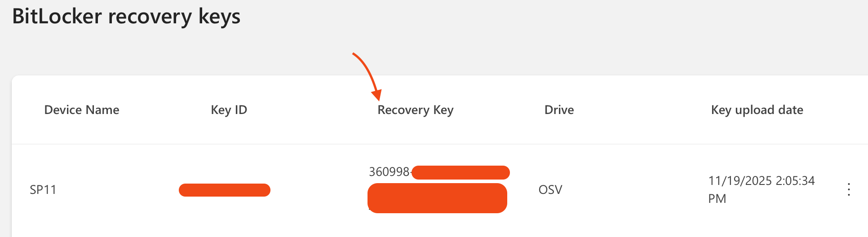Screen dimensions: 868x237
Task: Click the recovery key starting with 360998
Action: [x=389, y=172]
